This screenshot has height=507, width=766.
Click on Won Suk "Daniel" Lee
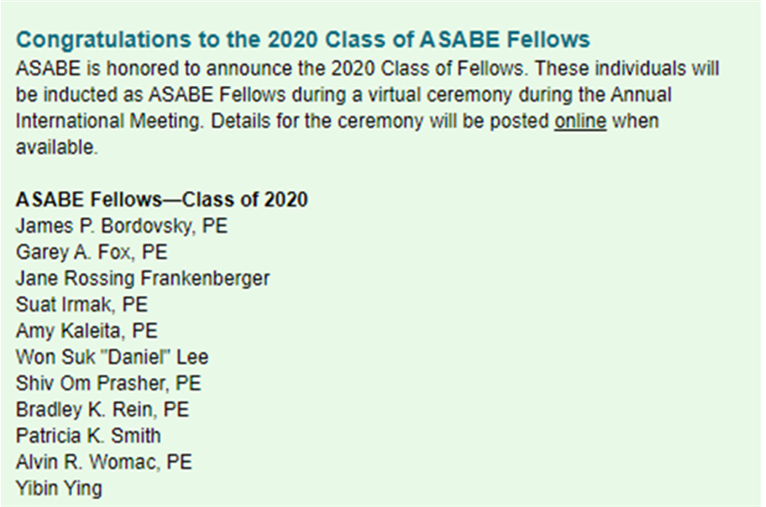(112, 357)
